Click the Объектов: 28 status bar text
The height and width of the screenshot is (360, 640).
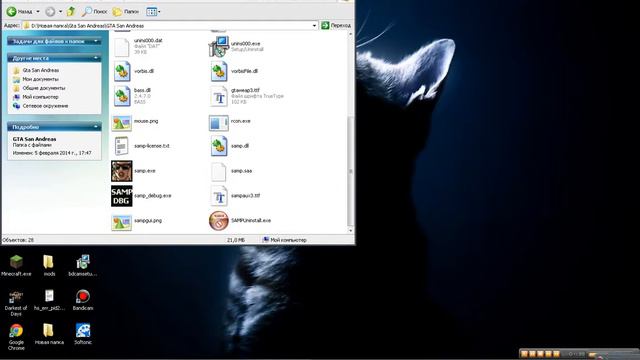(18, 240)
